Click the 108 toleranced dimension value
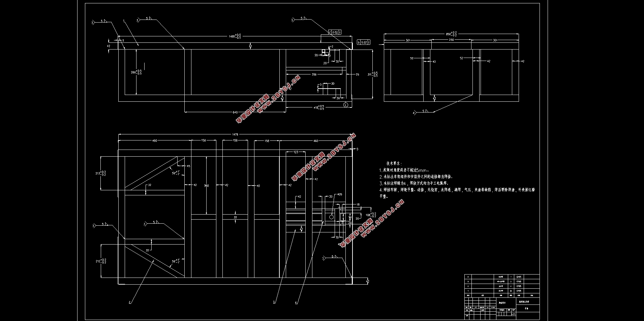The width and height of the screenshot is (644, 321). (371, 215)
